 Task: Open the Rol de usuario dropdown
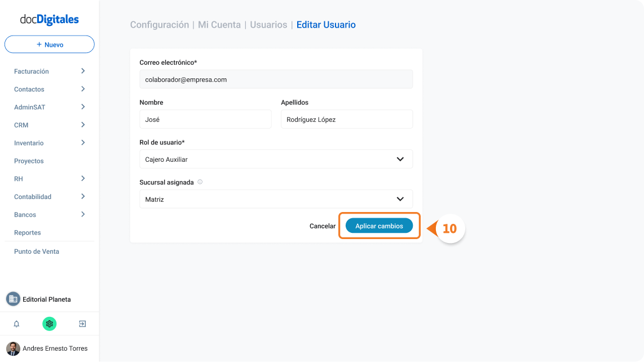click(x=276, y=159)
